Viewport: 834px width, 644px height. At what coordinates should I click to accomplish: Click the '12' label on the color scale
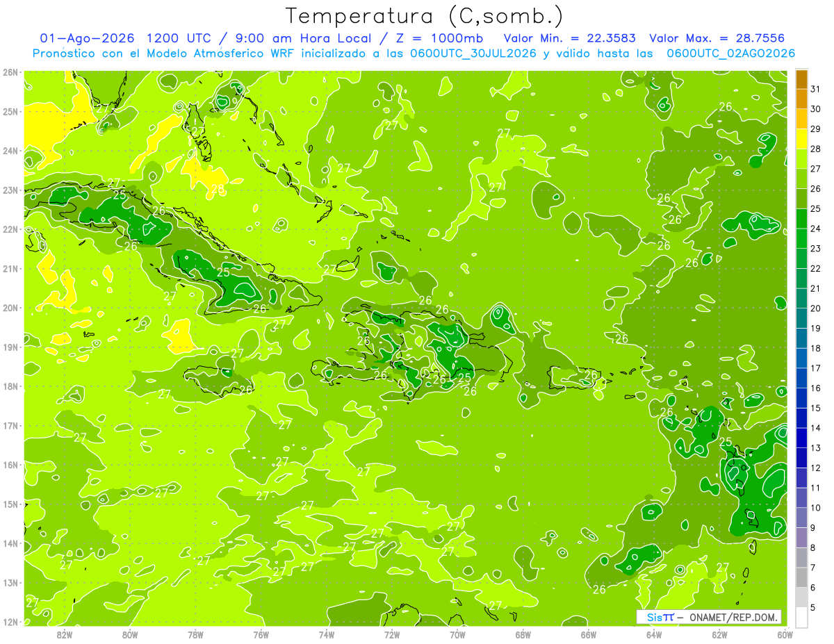point(816,468)
